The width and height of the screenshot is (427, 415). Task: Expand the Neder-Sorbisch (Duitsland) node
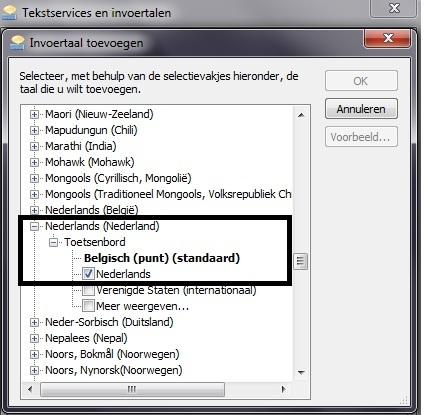tap(34, 322)
